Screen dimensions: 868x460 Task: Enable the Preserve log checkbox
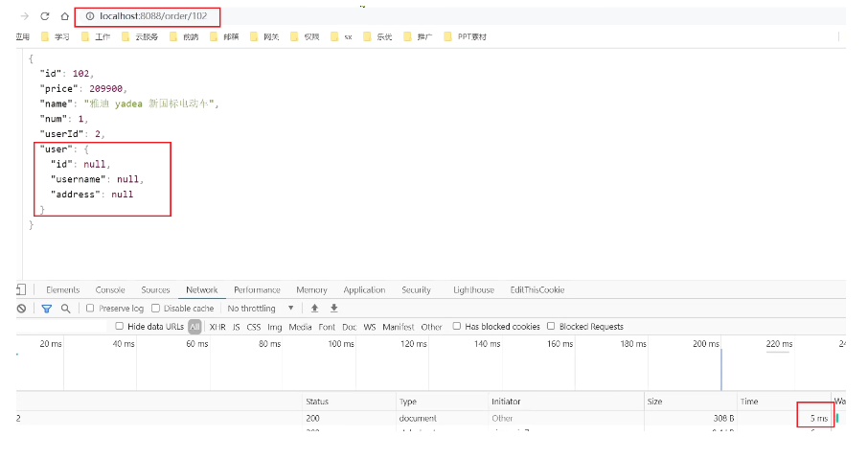pyautogui.click(x=90, y=309)
